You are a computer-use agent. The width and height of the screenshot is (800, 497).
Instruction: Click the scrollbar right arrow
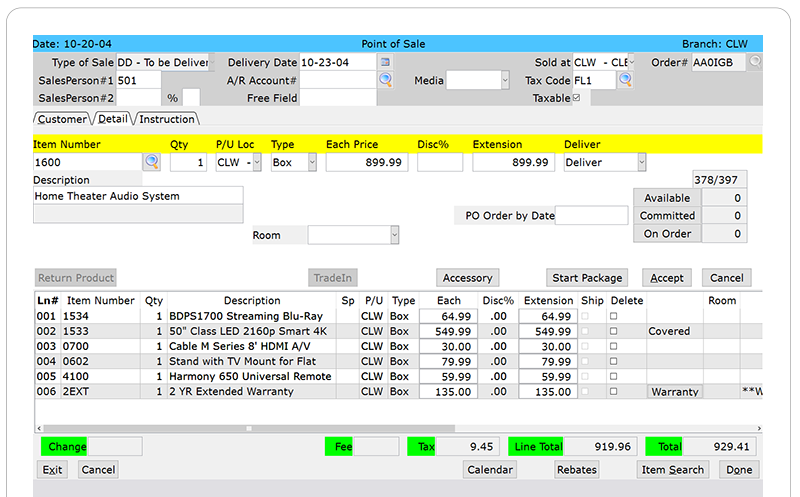(759, 428)
